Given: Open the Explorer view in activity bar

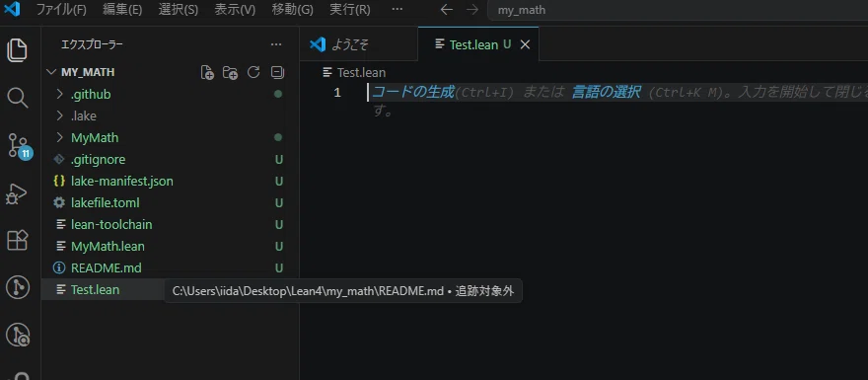Looking at the screenshot, I should 17,50.
